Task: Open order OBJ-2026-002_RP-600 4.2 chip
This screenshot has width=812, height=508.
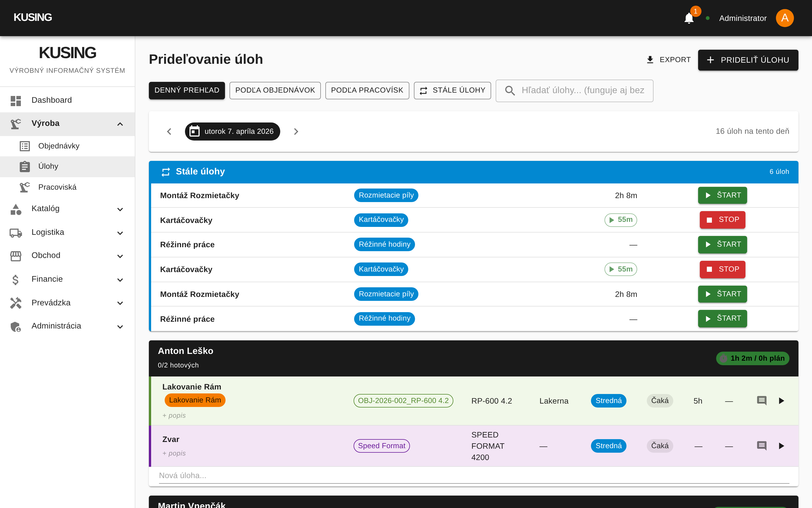Action: point(403,401)
